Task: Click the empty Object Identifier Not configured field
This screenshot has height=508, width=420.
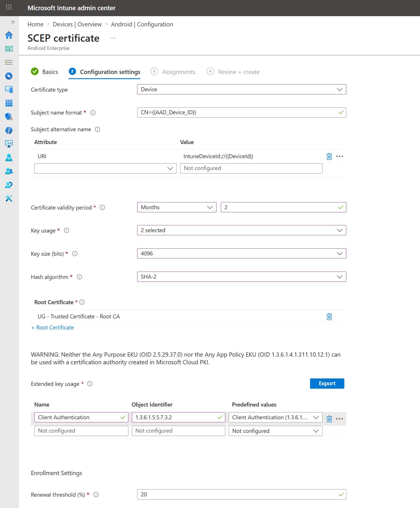Action: [179, 431]
